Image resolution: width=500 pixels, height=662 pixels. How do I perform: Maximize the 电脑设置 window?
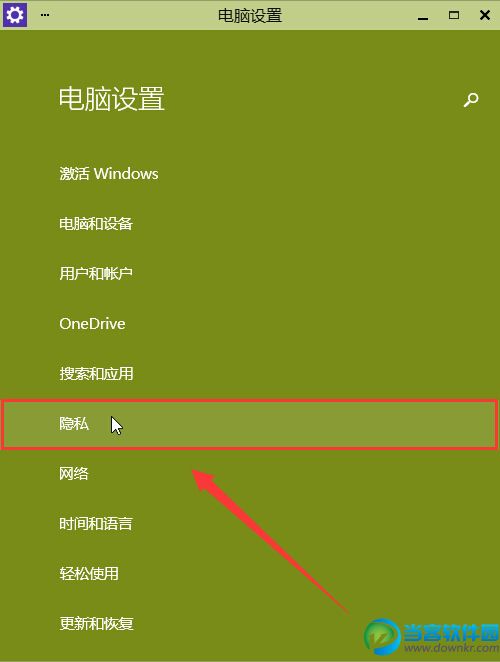coord(454,15)
